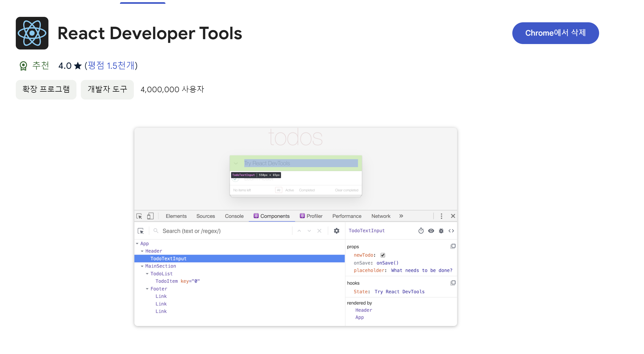The height and width of the screenshot is (354, 644).
Task: Click the bug icon to log component data
Action: click(441, 231)
